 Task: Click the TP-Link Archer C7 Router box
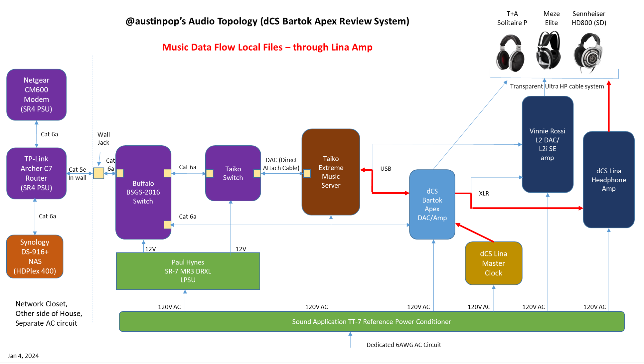[36, 173]
